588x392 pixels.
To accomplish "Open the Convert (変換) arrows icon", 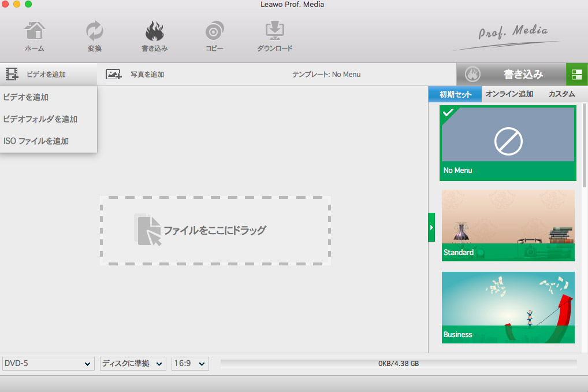I will pos(94,31).
